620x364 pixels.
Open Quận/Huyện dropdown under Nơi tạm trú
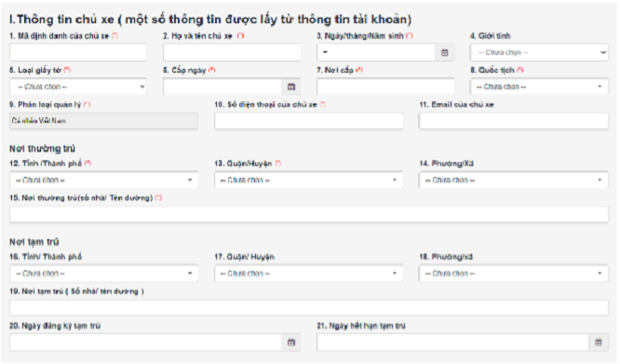[309, 274]
